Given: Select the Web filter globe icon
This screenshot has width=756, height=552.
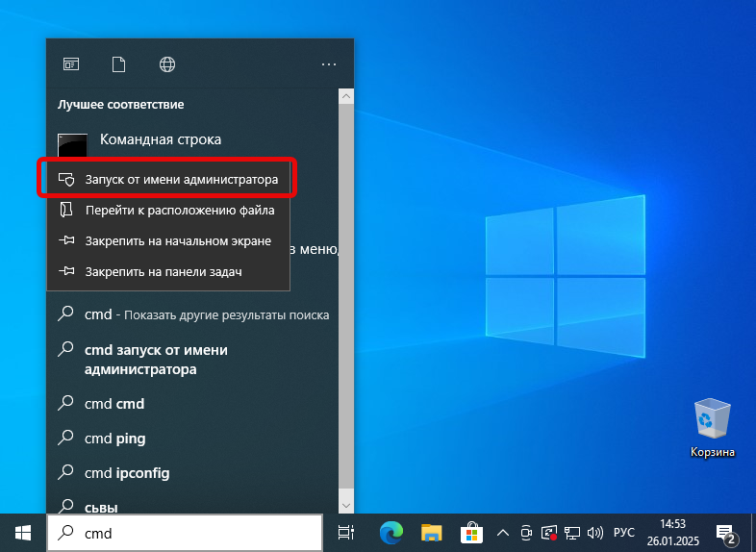Looking at the screenshot, I should coord(167,64).
